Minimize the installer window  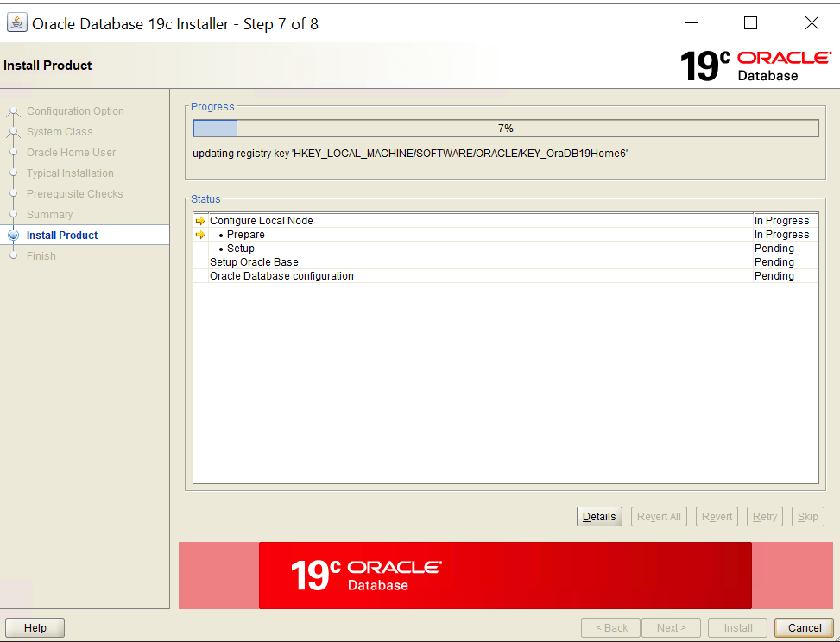691,23
